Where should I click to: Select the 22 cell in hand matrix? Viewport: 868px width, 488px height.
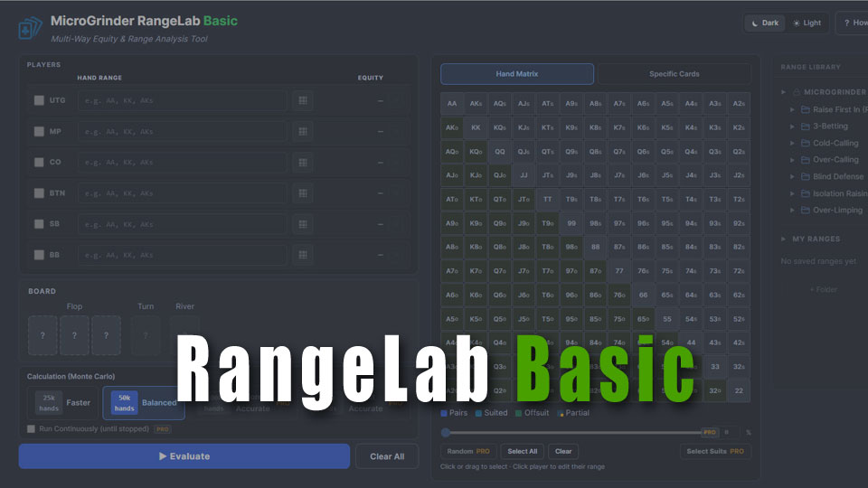click(739, 390)
